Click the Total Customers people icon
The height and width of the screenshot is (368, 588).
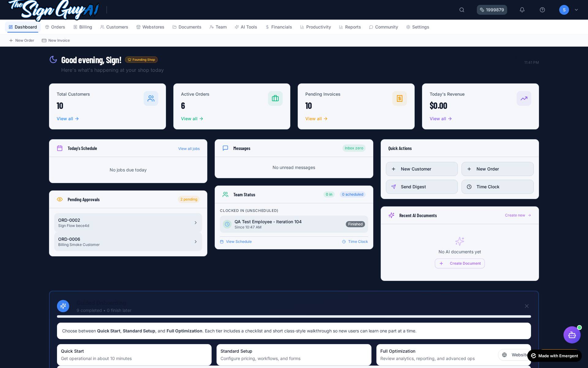tap(151, 98)
